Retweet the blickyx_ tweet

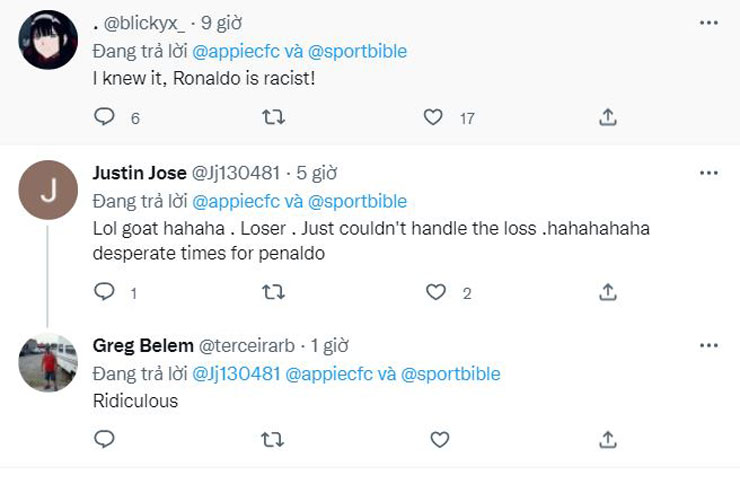tap(272, 118)
